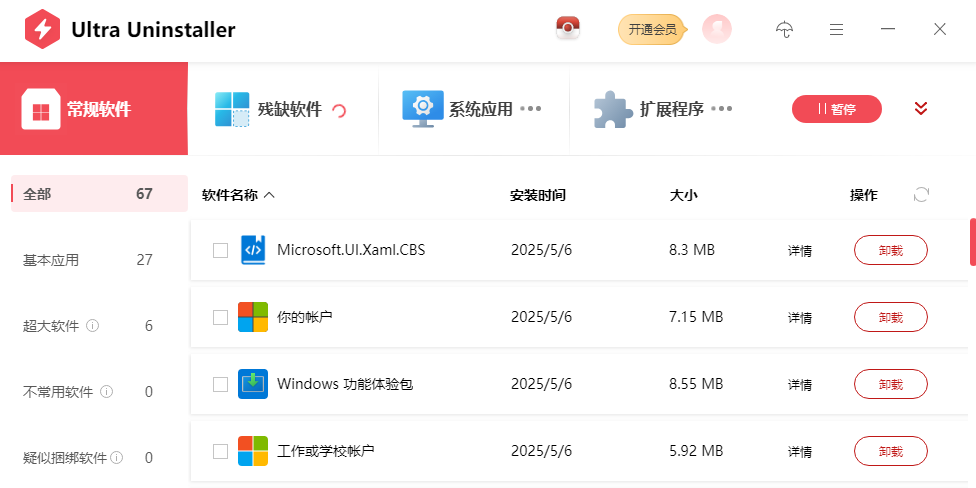Open the hamburger main menu

pyautogui.click(x=837, y=29)
